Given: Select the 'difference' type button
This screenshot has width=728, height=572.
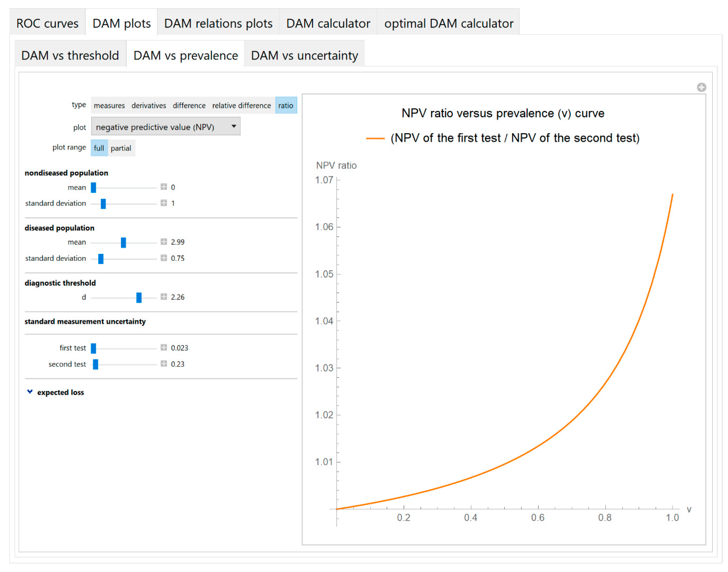Looking at the screenshot, I should coord(189,105).
